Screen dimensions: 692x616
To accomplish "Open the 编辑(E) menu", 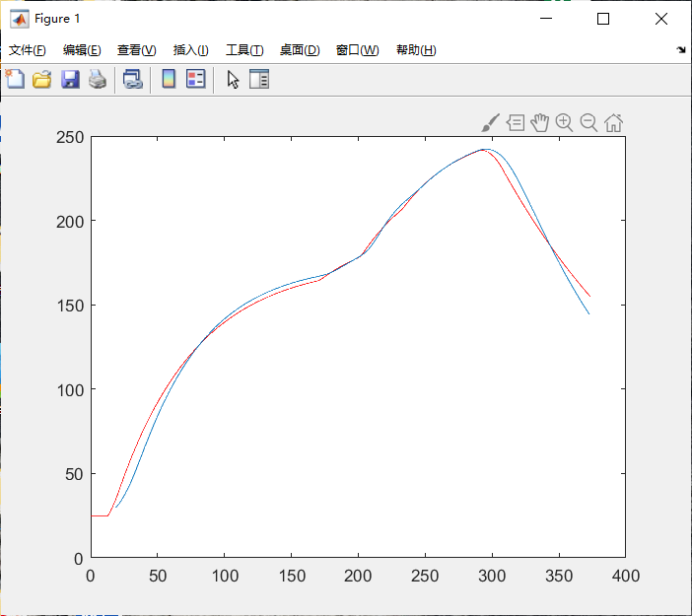I will pos(82,50).
